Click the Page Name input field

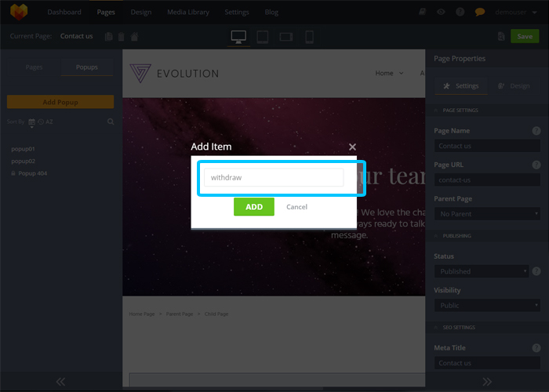(x=487, y=146)
